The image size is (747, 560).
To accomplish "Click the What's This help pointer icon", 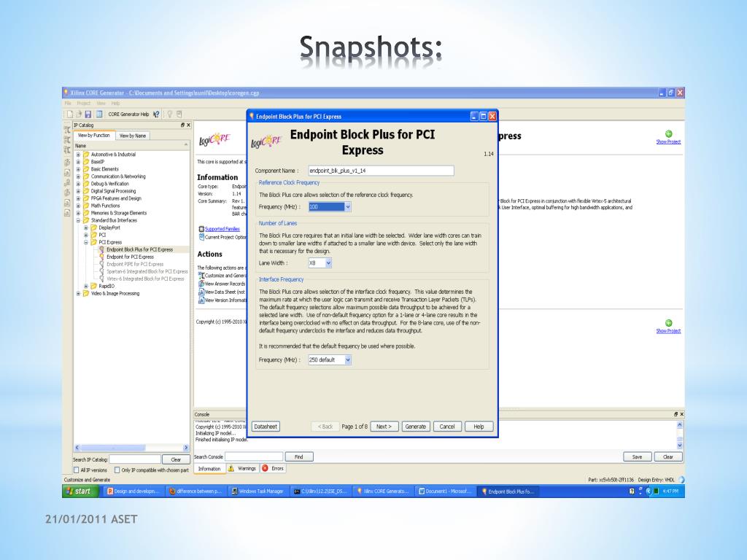I will [x=156, y=114].
